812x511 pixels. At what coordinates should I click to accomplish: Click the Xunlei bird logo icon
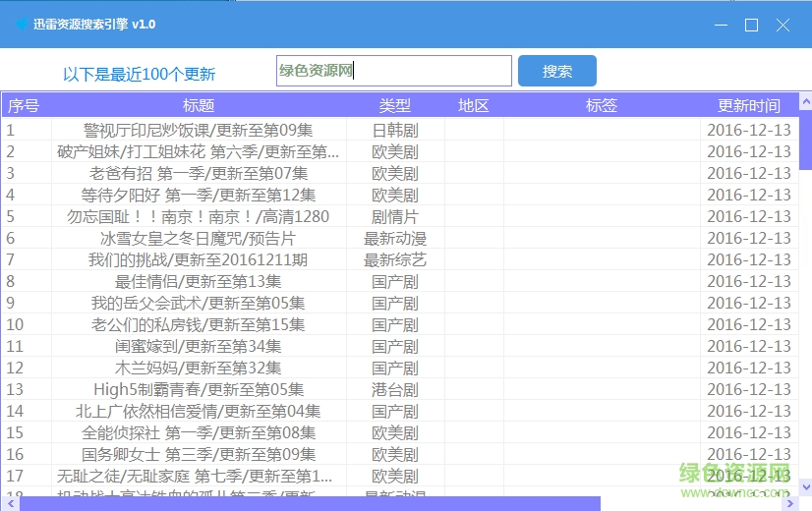pyautogui.click(x=20, y=25)
